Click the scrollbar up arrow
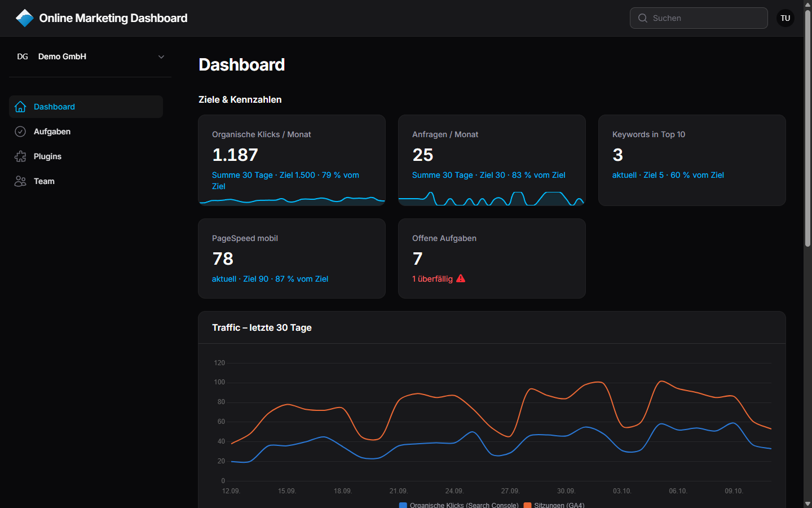 coord(807,4)
